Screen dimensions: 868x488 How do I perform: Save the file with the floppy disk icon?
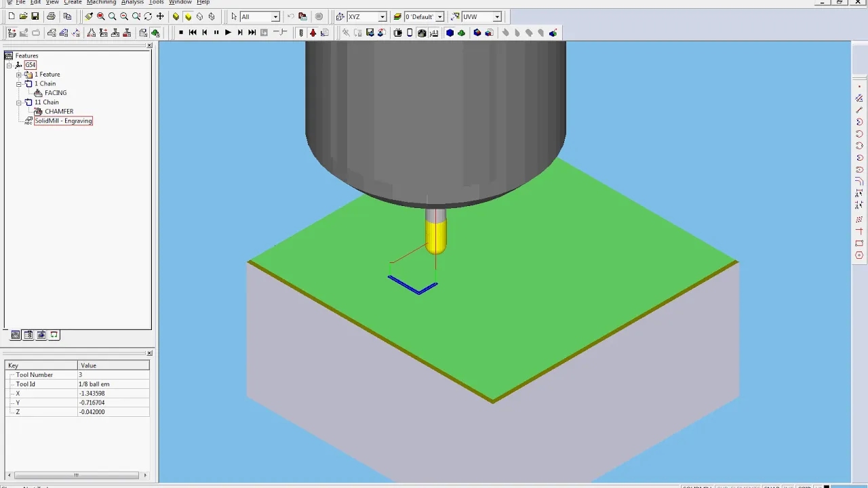click(x=35, y=16)
